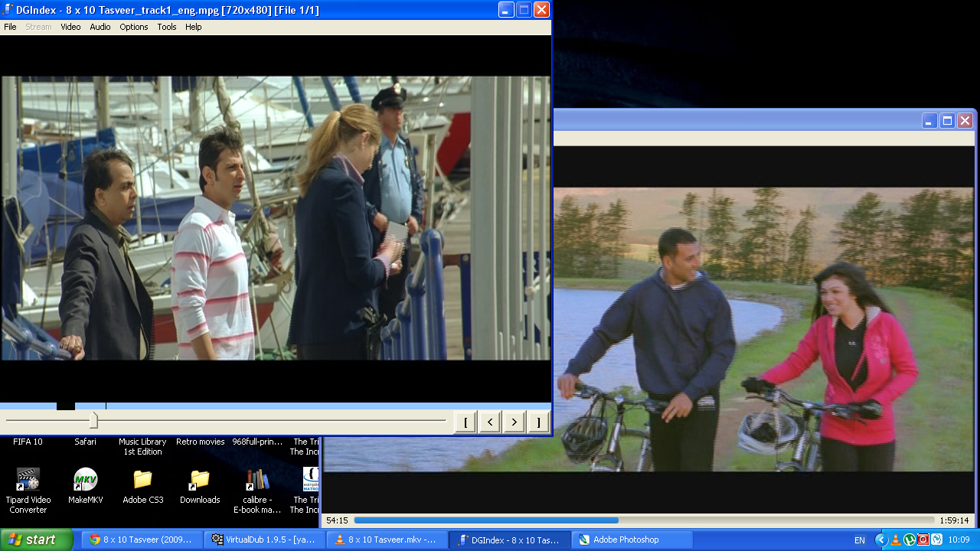Click the VLC playback progress bar
The width and height of the screenshot is (980, 551).
point(644,520)
